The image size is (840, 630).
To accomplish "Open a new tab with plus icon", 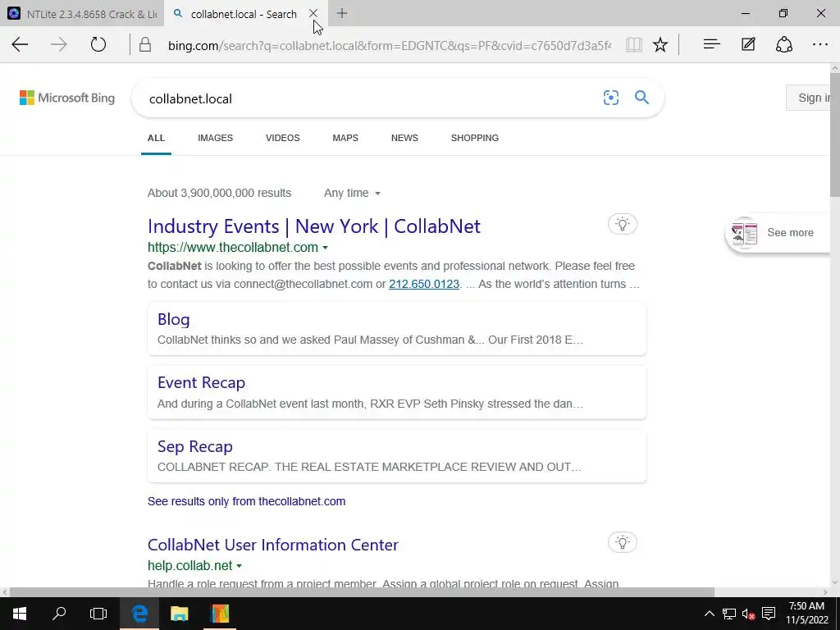I will coord(342,13).
